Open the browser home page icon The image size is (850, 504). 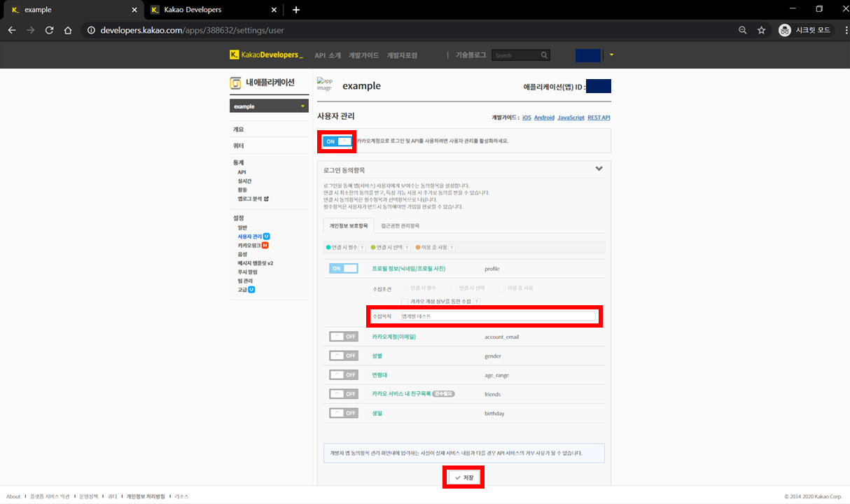tap(68, 30)
